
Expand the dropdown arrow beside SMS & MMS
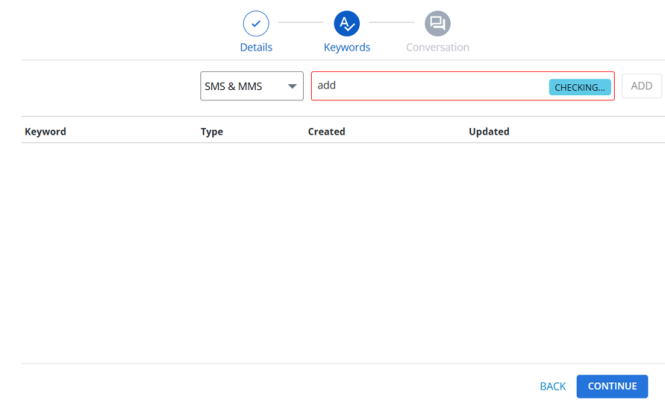292,86
